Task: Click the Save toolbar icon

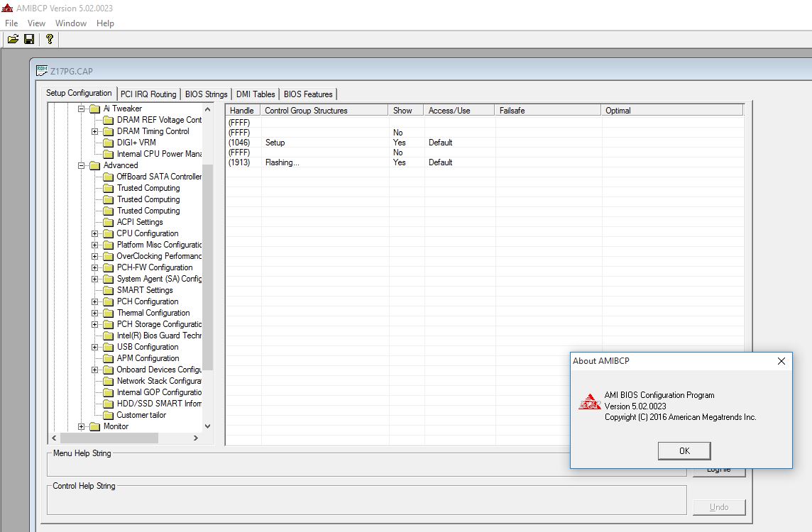Action: [30, 39]
